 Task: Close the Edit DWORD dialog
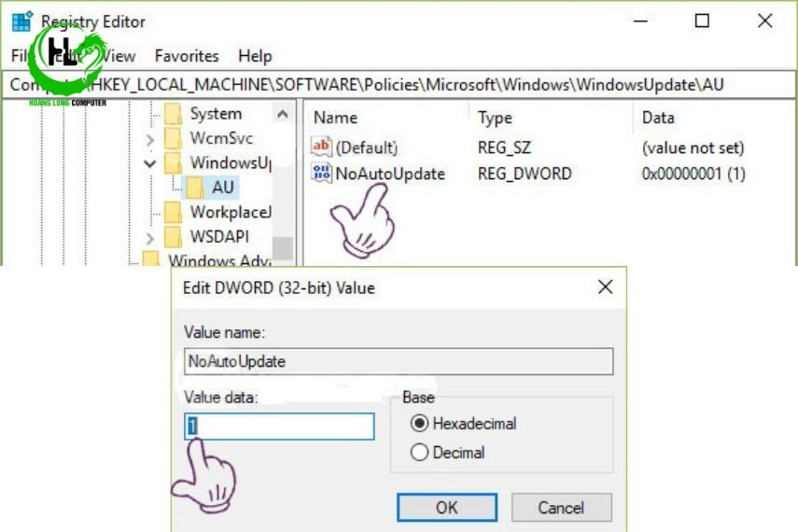605,287
